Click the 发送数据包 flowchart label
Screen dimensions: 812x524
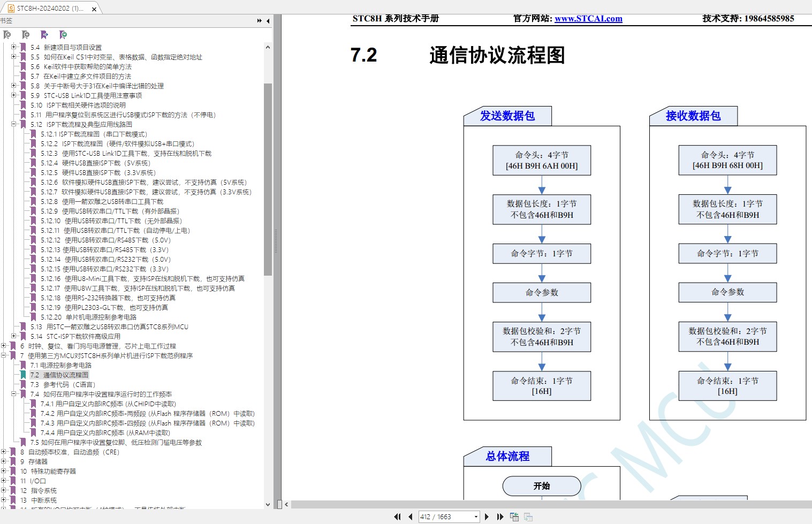(x=507, y=116)
